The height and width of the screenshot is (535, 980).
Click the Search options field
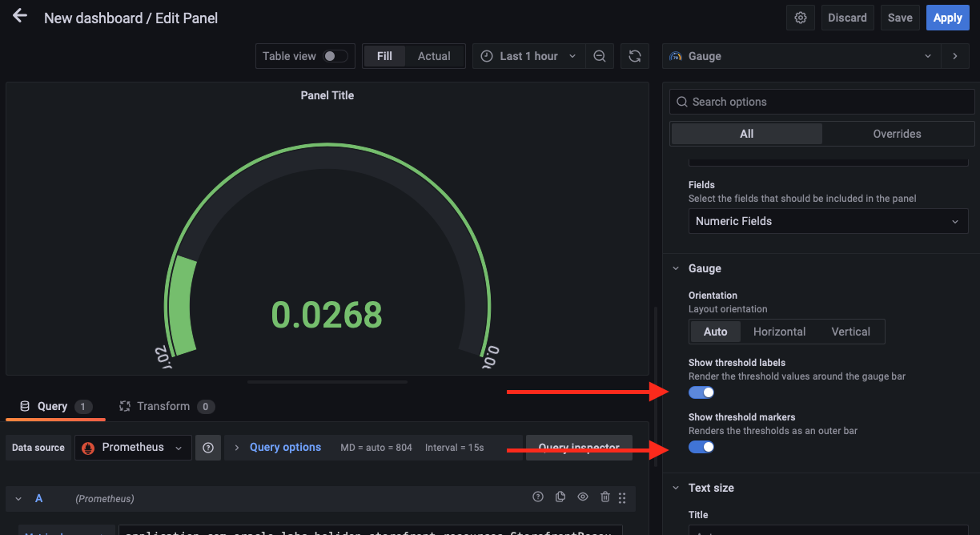point(821,102)
